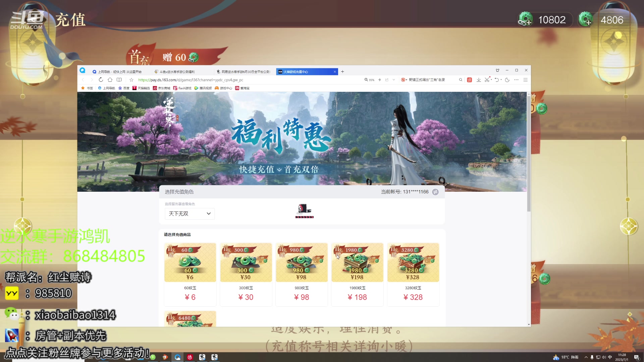This screenshot has height=362, width=644.
Task: Open the notification center icon
Action: (636, 357)
